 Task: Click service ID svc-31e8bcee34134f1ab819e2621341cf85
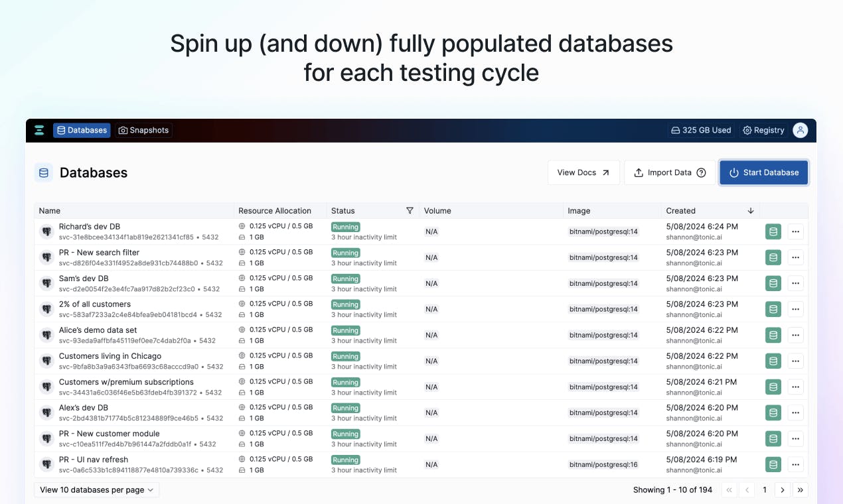(x=126, y=237)
